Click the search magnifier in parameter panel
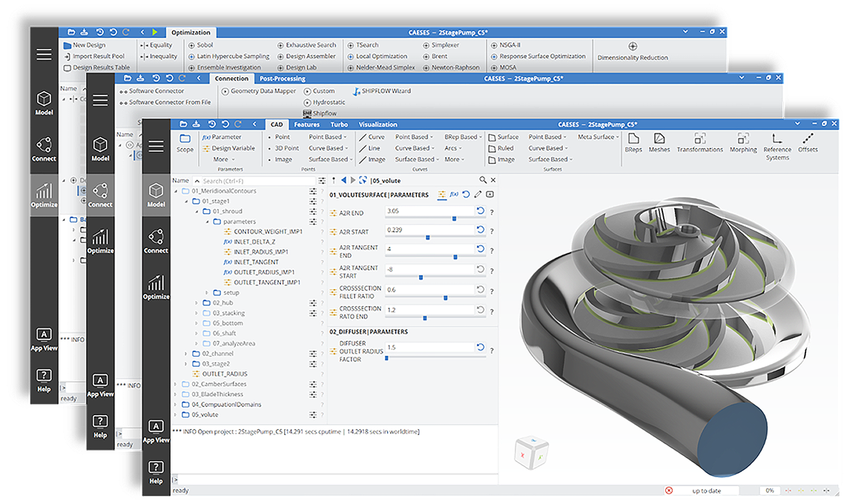 [483, 179]
